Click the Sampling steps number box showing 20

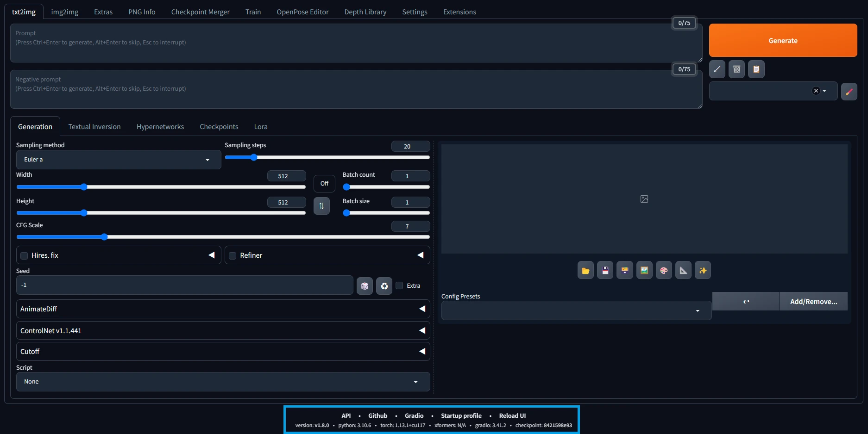pos(410,146)
